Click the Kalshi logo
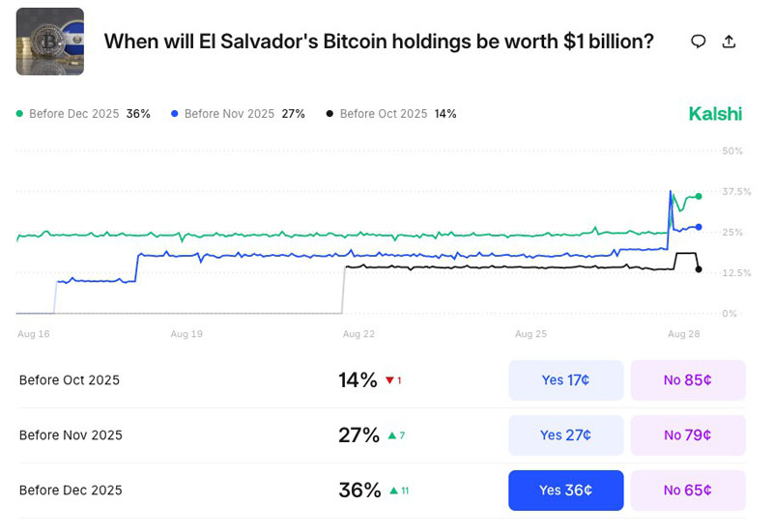 pyautogui.click(x=715, y=114)
